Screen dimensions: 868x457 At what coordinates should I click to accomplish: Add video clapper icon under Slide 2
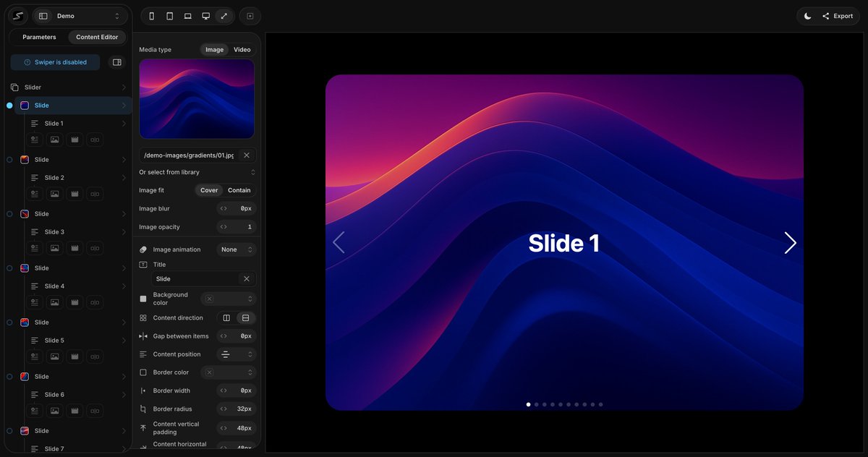coord(75,194)
